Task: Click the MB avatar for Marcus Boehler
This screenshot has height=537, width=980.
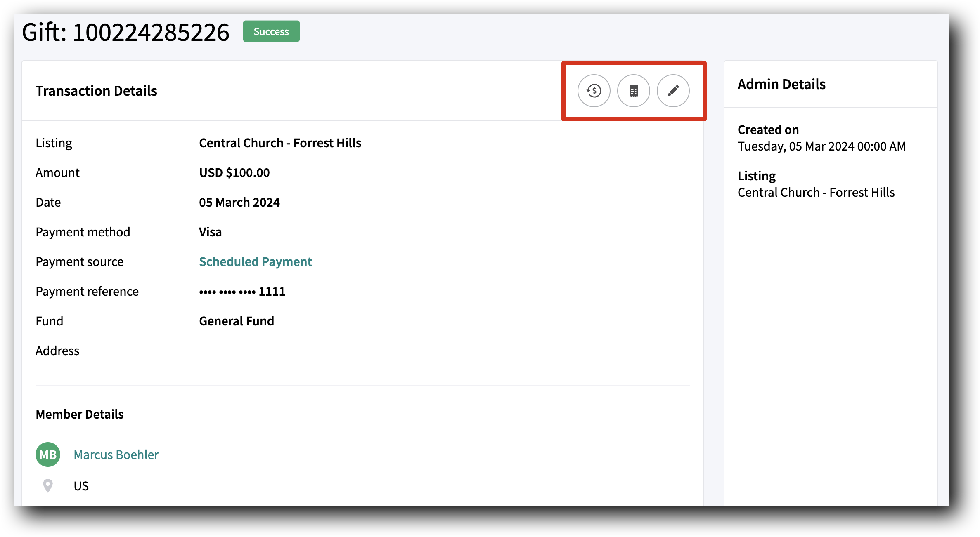Action: pos(47,455)
